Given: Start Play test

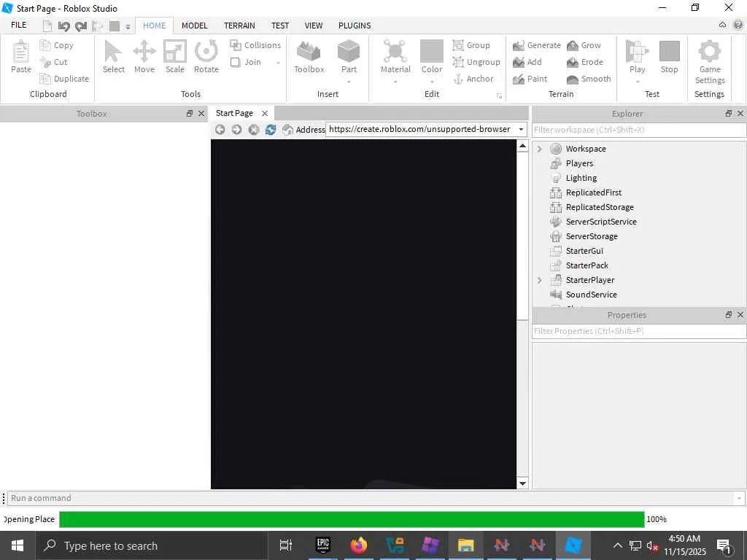Looking at the screenshot, I should [x=637, y=57].
